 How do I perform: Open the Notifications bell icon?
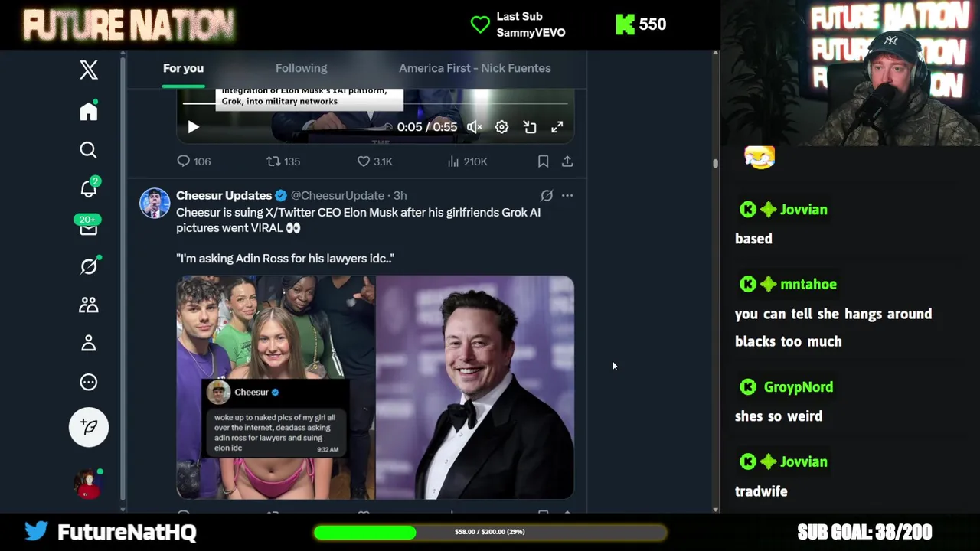pyautogui.click(x=89, y=188)
